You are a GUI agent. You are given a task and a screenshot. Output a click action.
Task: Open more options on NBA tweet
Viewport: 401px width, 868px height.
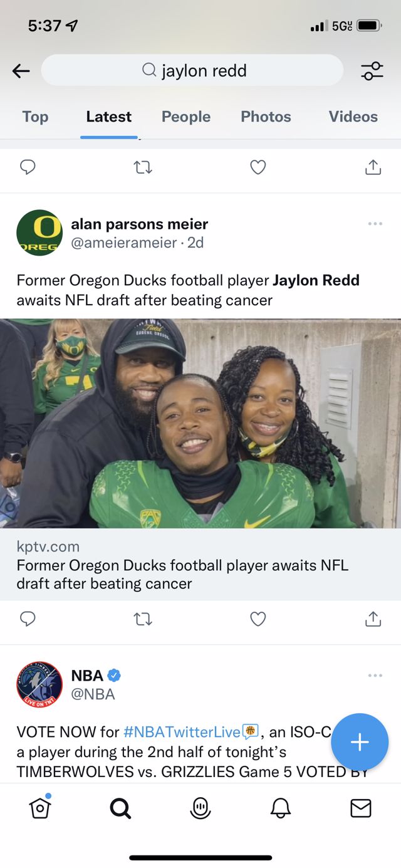click(375, 675)
